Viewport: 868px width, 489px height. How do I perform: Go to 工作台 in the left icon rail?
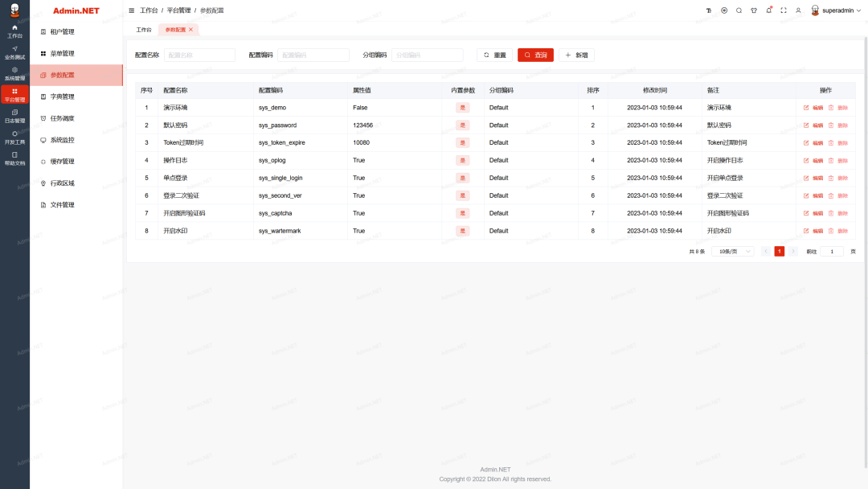tap(14, 31)
